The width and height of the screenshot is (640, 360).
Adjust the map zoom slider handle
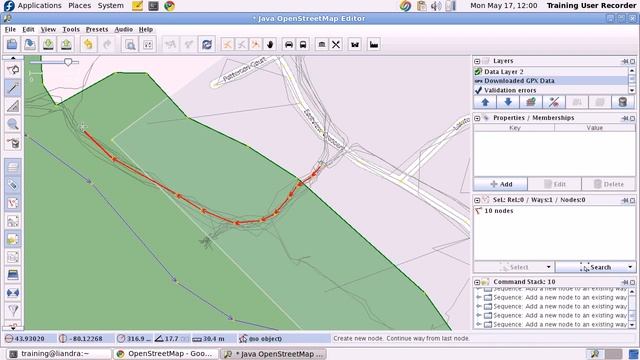[68, 62]
